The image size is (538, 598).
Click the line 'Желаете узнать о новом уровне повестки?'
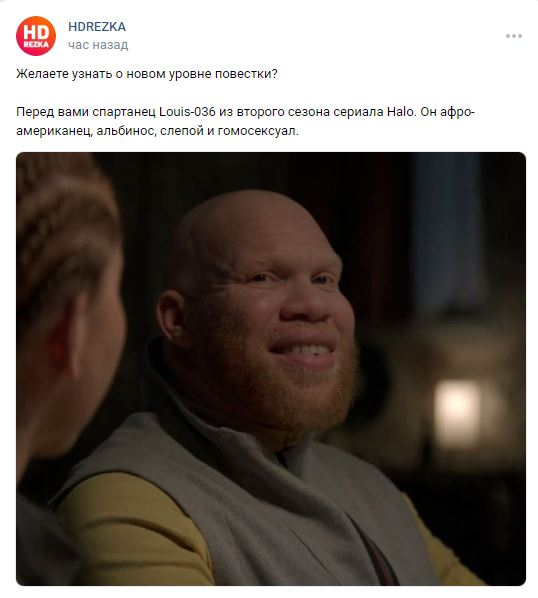pyautogui.click(x=147, y=74)
